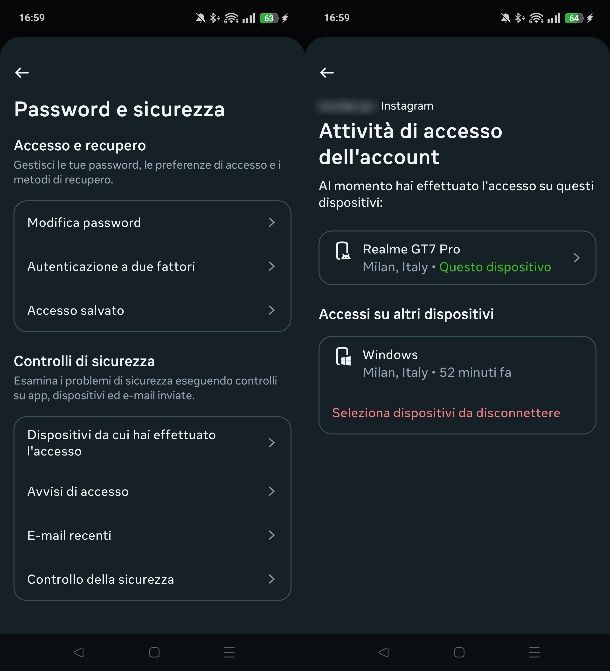Viewport: 610px width, 671px height.
Task: Tap back arrow on Attività di accesso screen
Action: 327,73
